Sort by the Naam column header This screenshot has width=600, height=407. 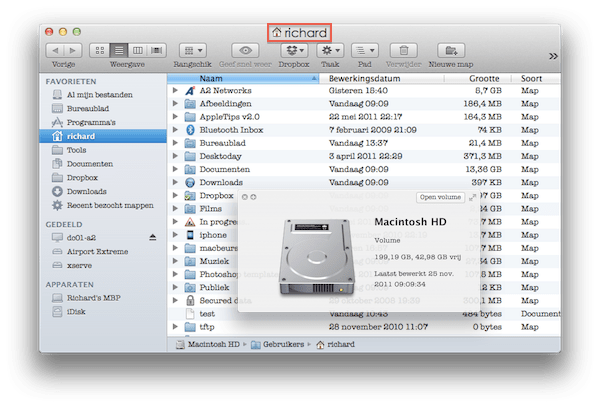point(243,78)
